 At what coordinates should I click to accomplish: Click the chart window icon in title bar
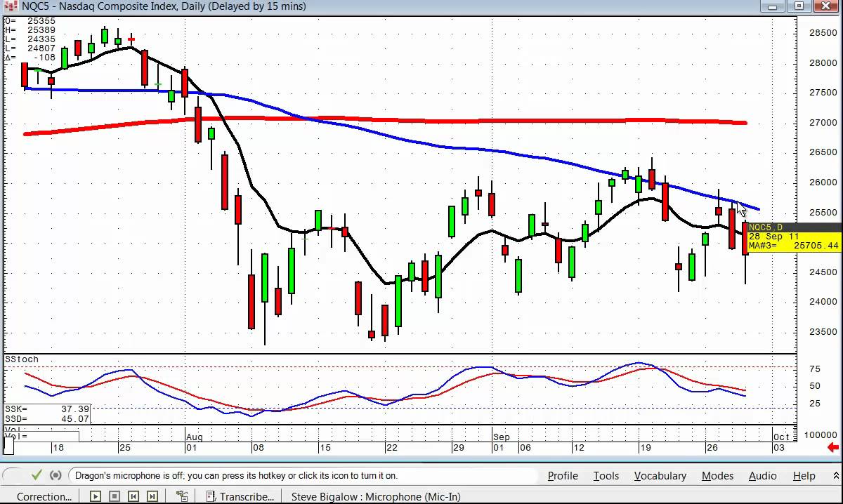pyautogui.click(x=11, y=6)
